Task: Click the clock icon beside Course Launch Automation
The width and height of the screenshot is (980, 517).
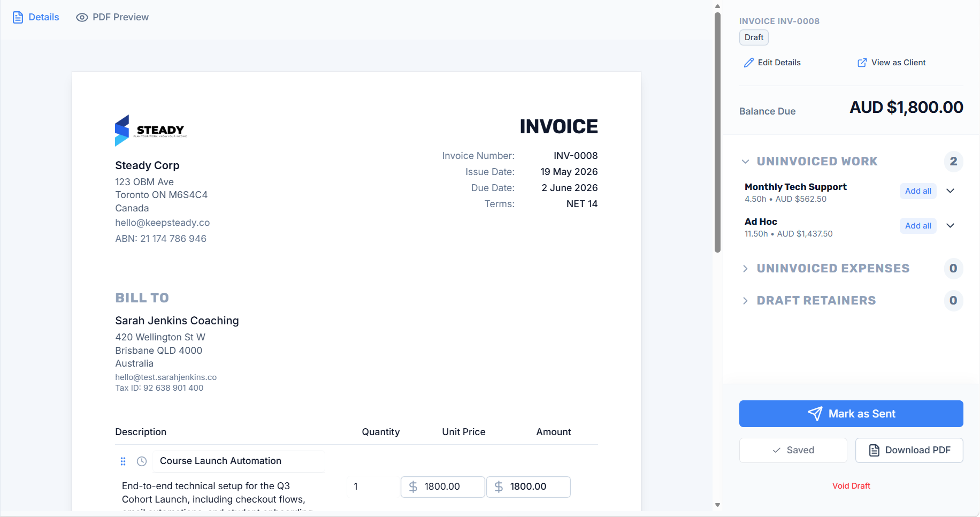Action: click(x=142, y=461)
